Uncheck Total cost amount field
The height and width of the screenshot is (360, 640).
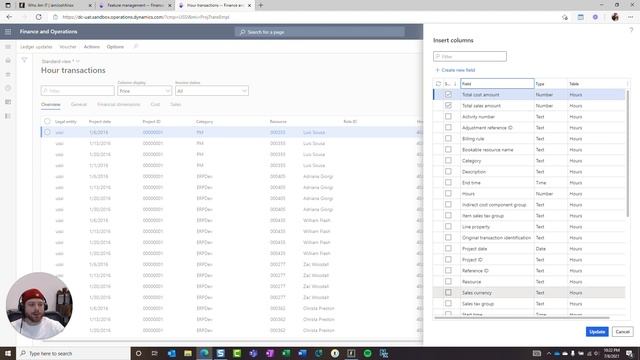448,94
